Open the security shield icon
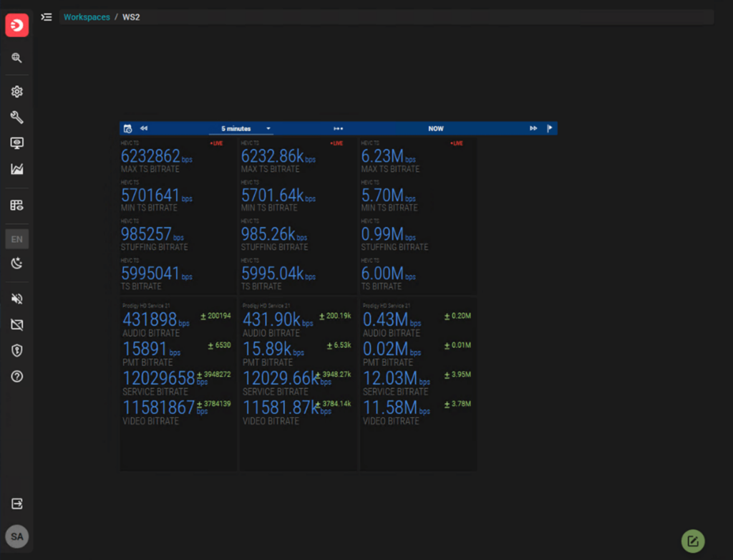This screenshot has width=733, height=560. tap(17, 350)
